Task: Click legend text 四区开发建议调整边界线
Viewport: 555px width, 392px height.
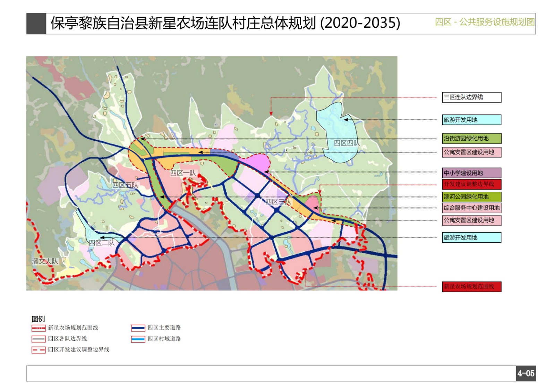Action: 78,350
